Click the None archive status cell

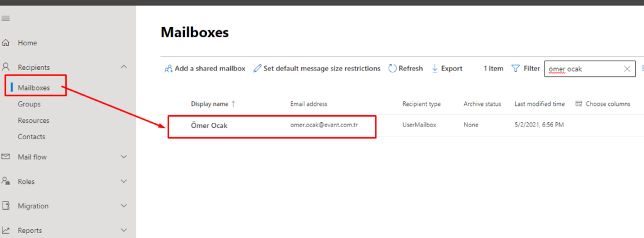coord(471,125)
